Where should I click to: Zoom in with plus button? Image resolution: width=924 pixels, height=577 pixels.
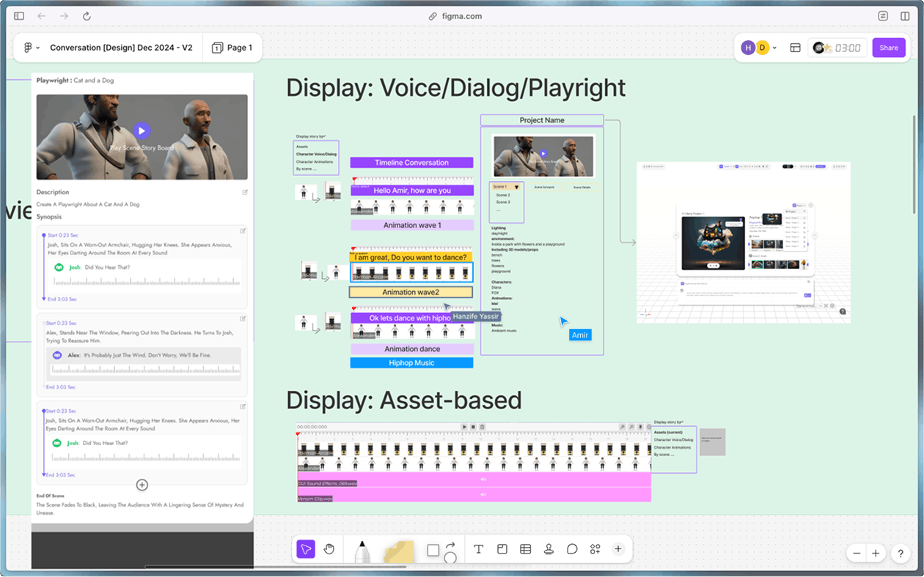tap(876, 554)
